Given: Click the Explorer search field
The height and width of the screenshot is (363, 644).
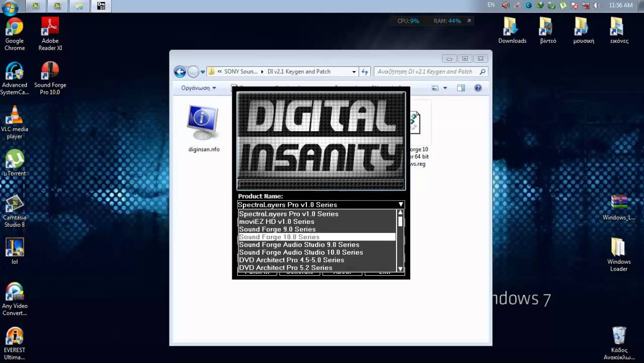Looking at the screenshot, I should (431, 72).
